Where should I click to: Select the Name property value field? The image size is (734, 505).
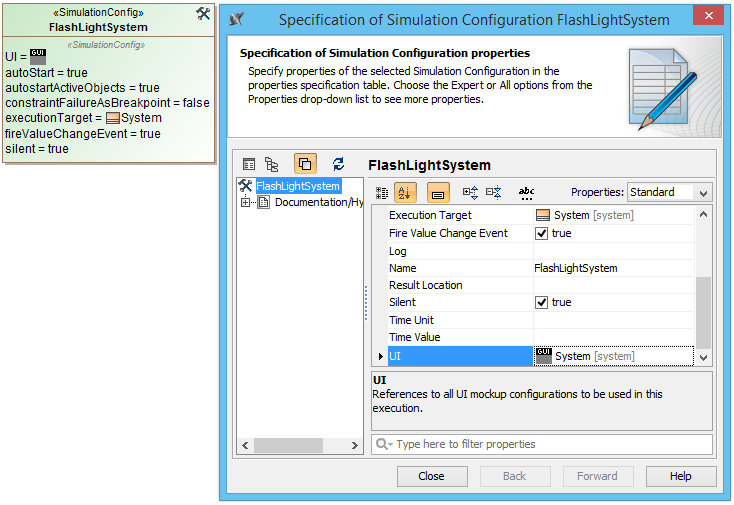click(x=613, y=268)
